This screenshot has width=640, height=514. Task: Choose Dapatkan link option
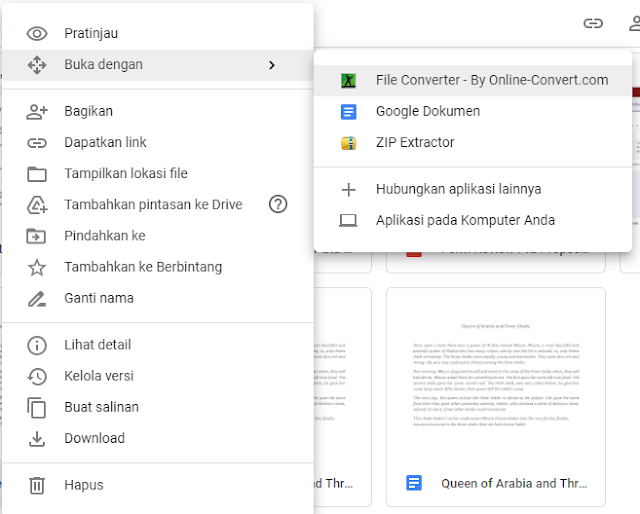tap(158, 142)
